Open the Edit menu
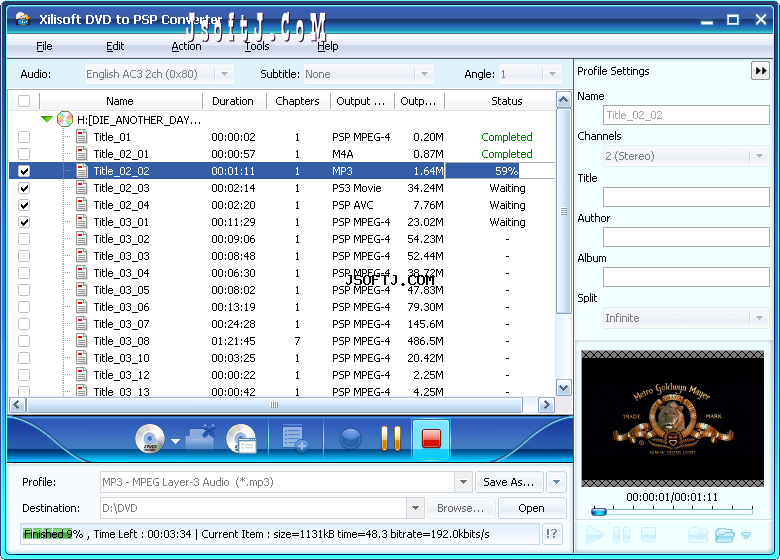This screenshot has height=560, width=780. 115,46
